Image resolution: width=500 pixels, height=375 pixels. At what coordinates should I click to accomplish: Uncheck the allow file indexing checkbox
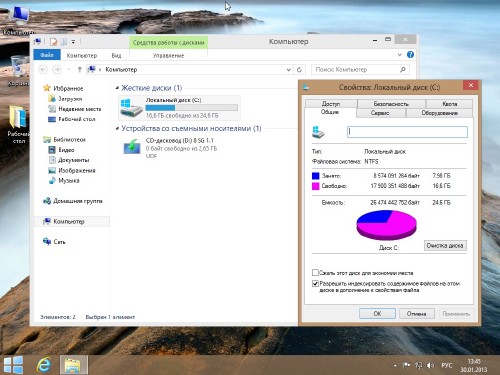315,284
